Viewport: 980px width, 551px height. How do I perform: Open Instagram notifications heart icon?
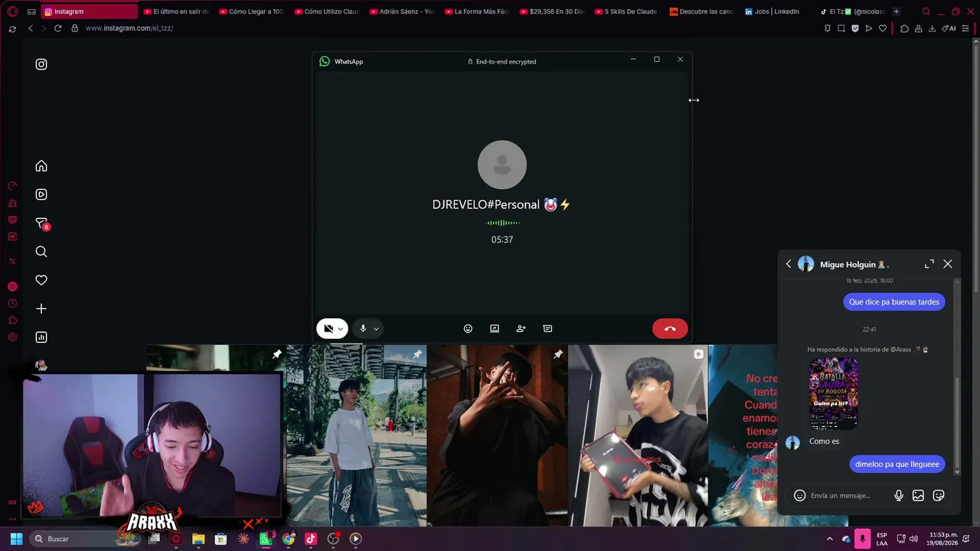pos(41,280)
